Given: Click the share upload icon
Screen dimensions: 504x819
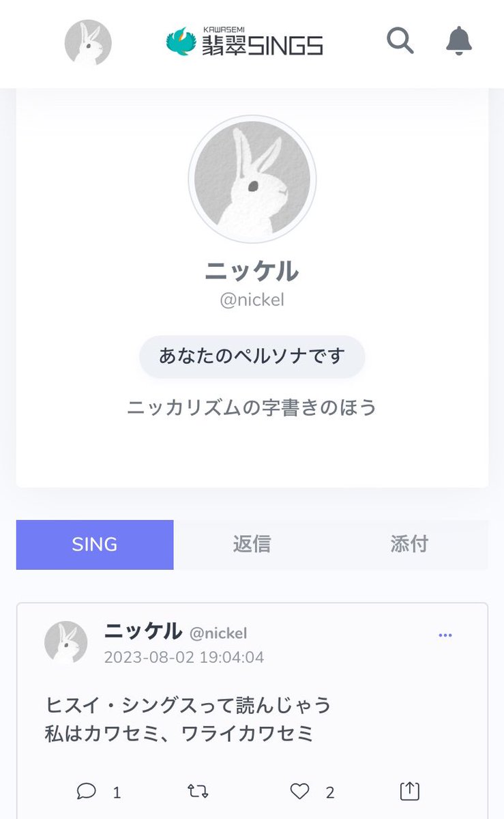Looking at the screenshot, I should coord(409,792).
